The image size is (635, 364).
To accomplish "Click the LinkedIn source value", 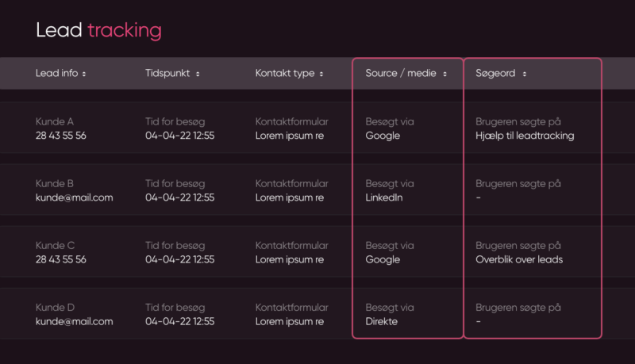I will click(x=384, y=197).
